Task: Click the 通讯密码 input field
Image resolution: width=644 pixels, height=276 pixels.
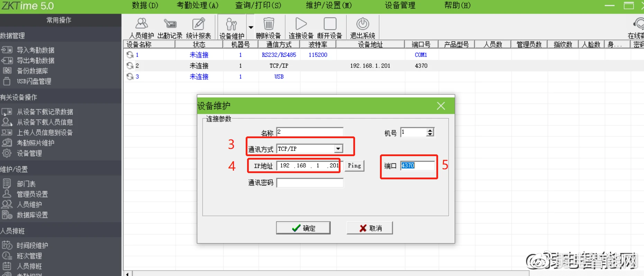Action: (x=310, y=183)
